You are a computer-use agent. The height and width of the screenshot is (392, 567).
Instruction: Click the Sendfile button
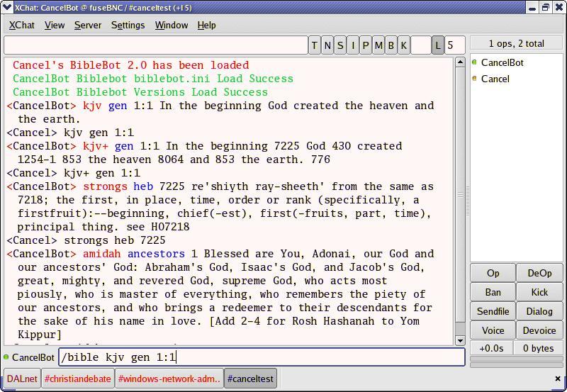[x=493, y=311]
